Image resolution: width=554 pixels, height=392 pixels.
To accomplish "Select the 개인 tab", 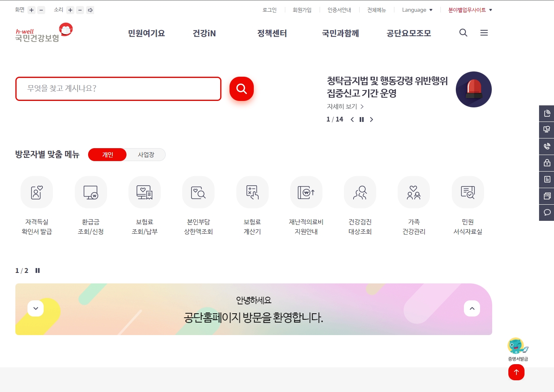I will pyautogui.click(x=107, y=155).
